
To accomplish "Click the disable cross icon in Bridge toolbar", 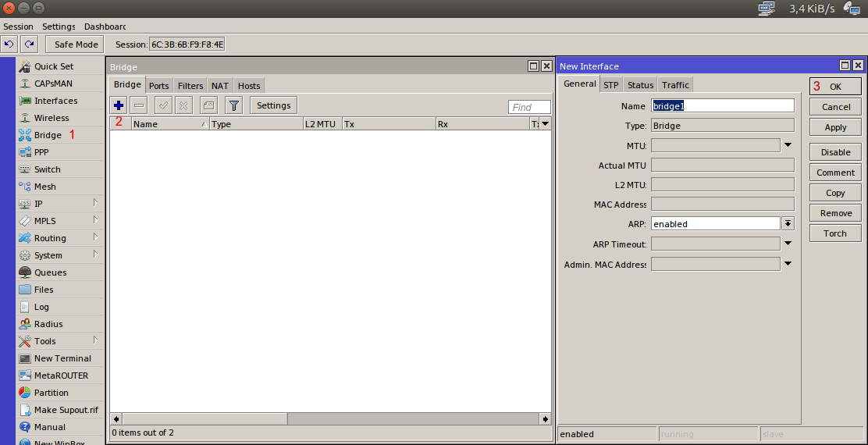I will (183, 105).
